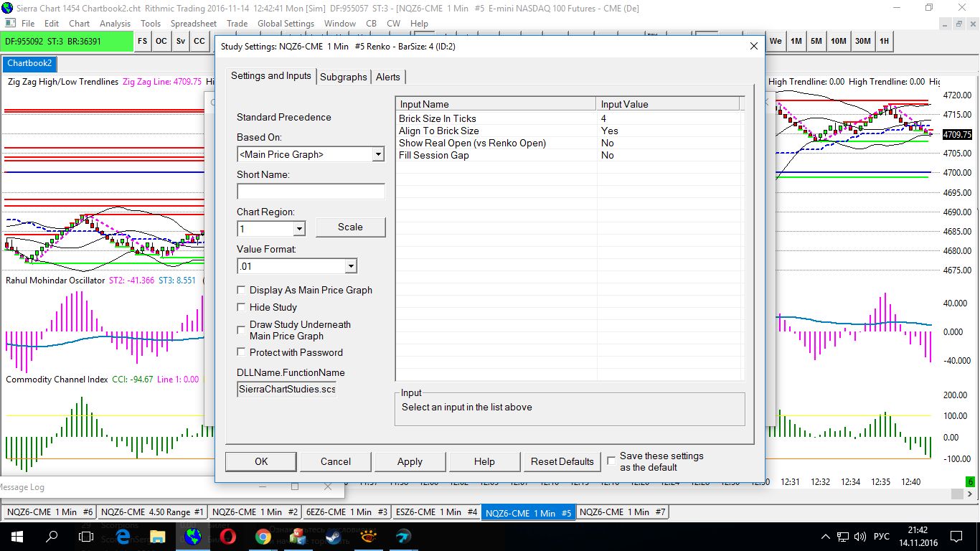Open the blue arrow app on the taskbar
This screenshot has height=551, width=980.
click(x=403, y=537)
